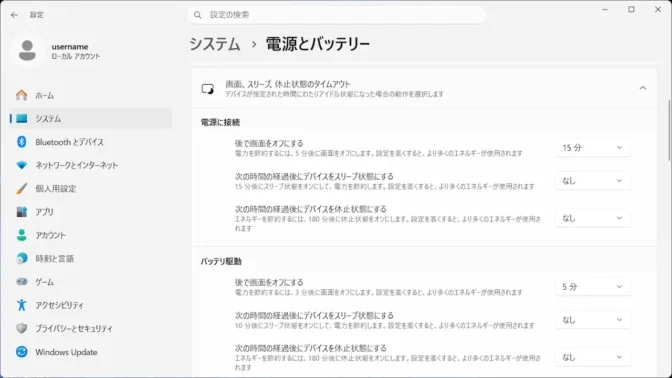
Task: Click the アプリ apps icon
Action: click(x=21, y=212)
